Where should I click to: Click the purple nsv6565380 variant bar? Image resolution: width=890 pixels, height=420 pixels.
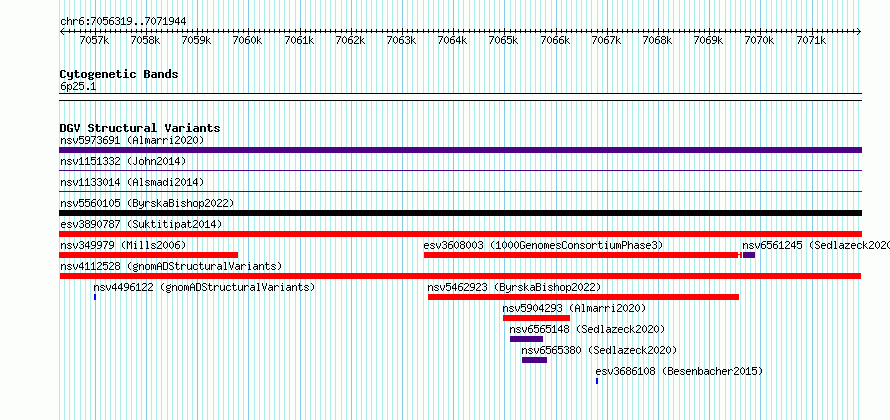pyautogui.click(x=535, y=360)
